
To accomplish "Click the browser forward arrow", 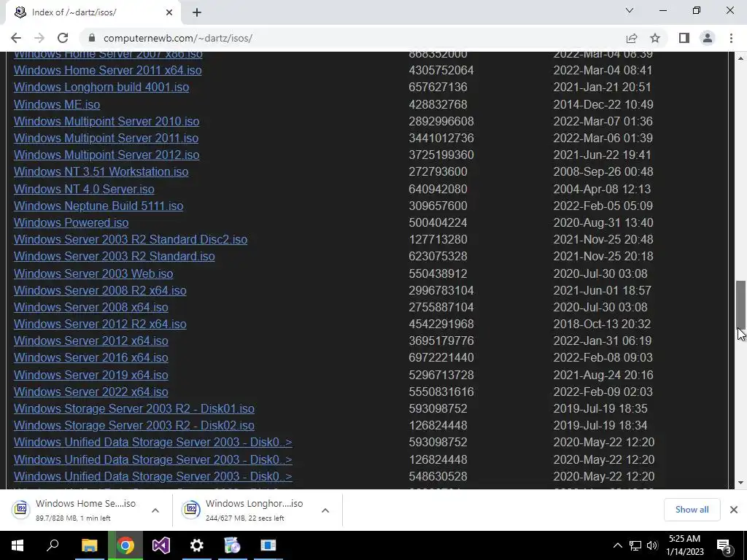I will click(x=39, y=38).
